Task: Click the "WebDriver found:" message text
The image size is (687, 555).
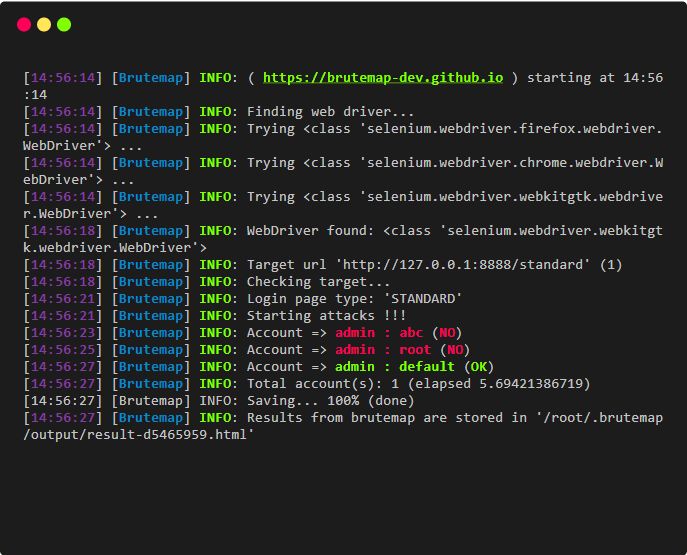Action: pyautogui.click(x=310, y=230)
